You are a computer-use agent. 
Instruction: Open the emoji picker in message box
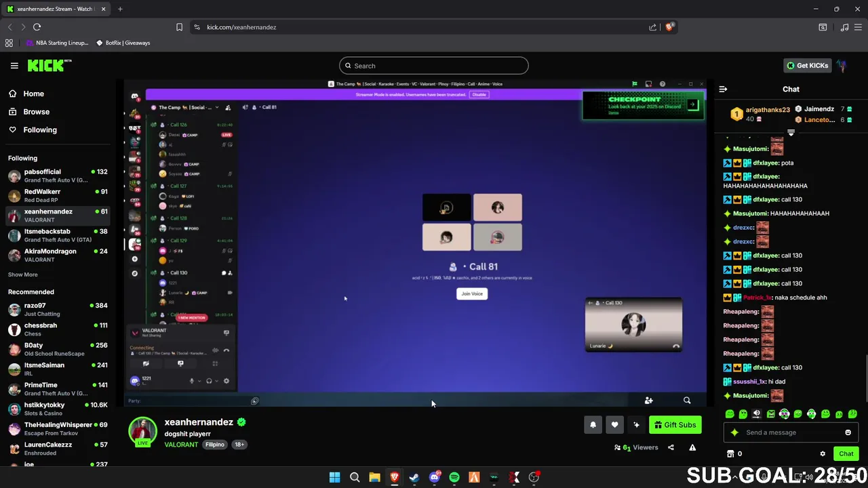[848, 432]
